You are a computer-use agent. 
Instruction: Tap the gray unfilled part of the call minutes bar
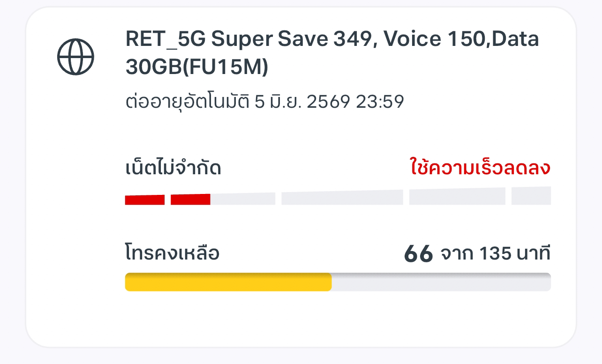pos(441,282)
